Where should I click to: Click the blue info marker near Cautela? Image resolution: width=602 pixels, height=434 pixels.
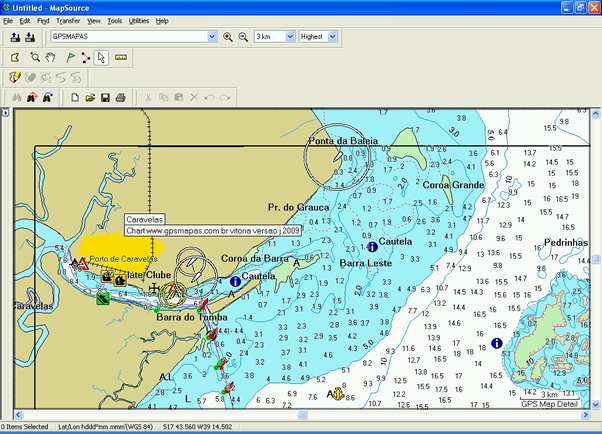click(x=372, y=246)
